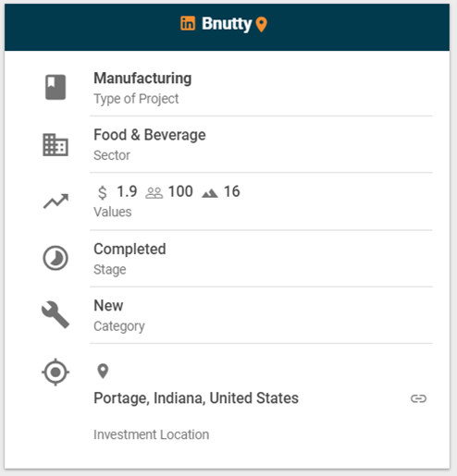Click Portage, Indiana, United States location text
The image size is (457, 476).
(196, 398)
